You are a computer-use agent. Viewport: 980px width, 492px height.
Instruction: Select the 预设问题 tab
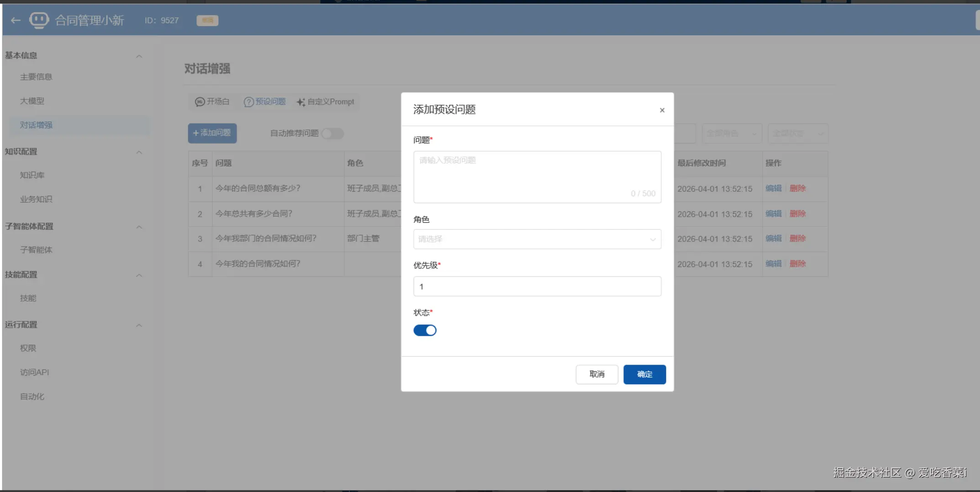point(265,101)
